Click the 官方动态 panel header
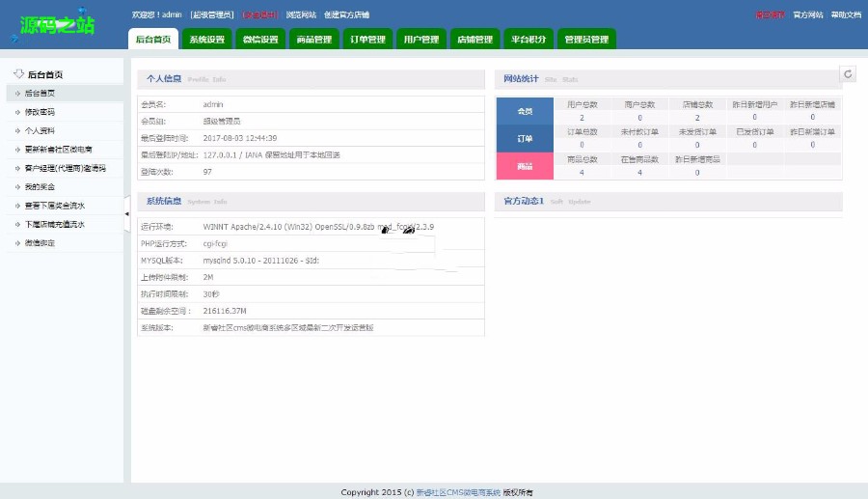The height and width of the screenshot is (499, 868). point(668,201)
